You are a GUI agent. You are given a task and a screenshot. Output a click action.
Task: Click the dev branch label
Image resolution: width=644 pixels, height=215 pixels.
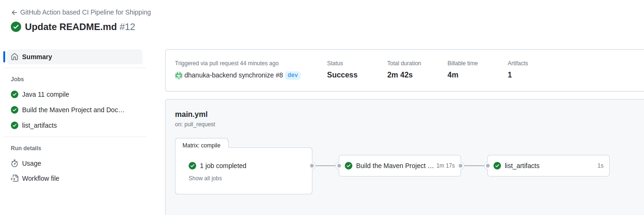(293, 75)
